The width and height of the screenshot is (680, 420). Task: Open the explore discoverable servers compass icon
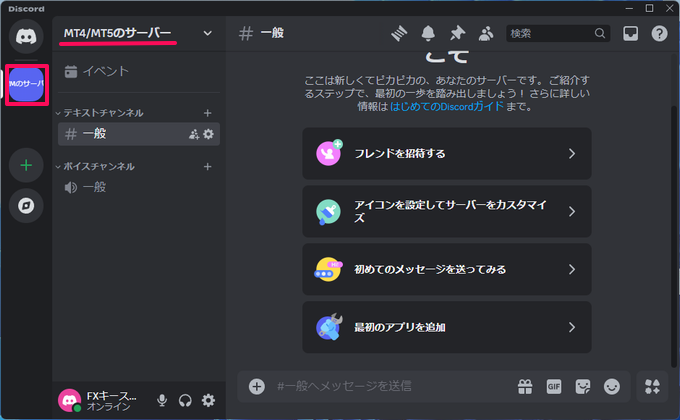coord(25,205)
